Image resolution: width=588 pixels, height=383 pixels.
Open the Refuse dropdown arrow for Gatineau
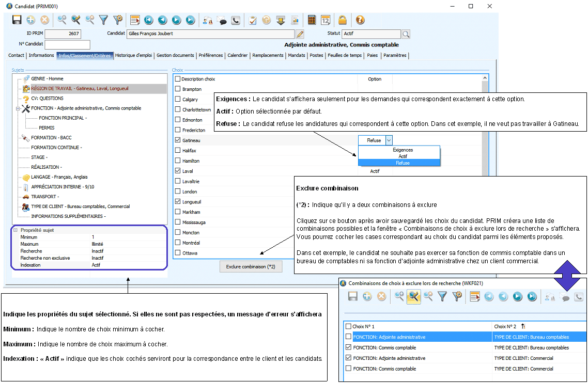(389, 140)
